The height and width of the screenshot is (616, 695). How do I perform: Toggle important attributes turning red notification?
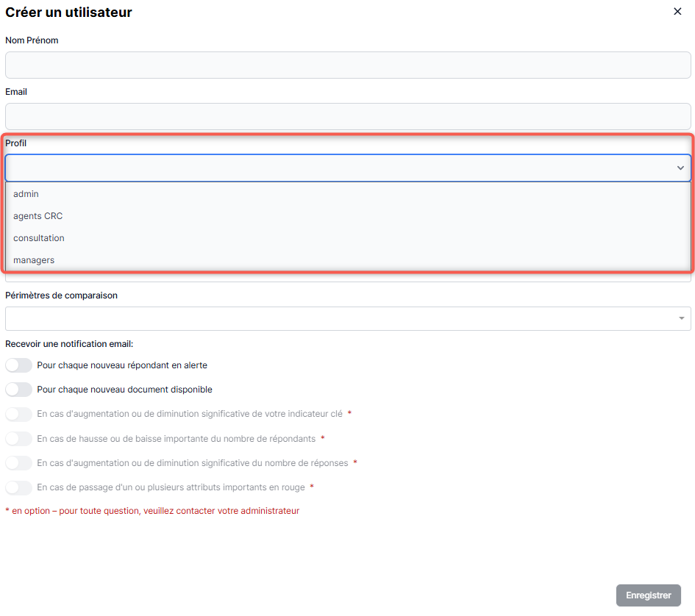(x=19, y=487)
